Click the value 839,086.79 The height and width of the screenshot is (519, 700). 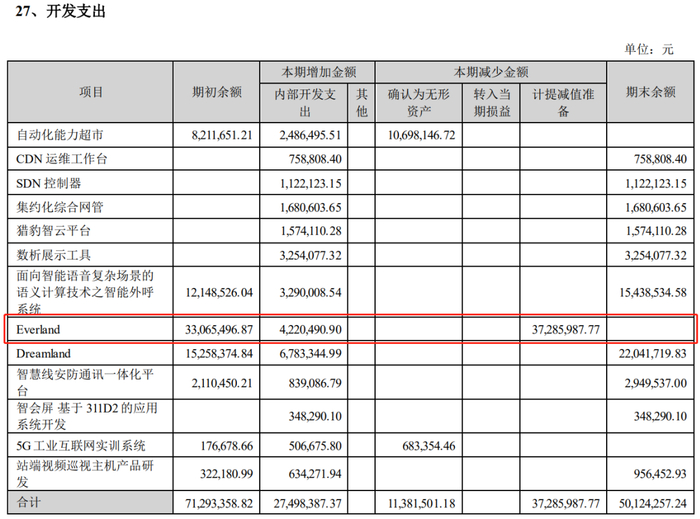315,383
